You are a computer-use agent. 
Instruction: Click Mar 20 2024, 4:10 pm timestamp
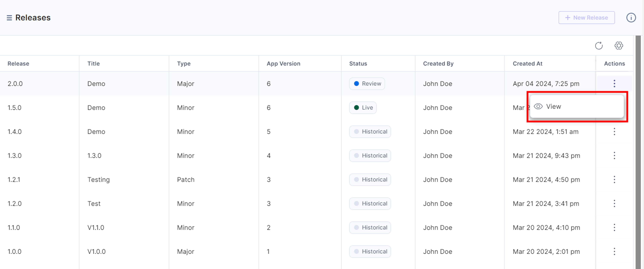point(546,227)
